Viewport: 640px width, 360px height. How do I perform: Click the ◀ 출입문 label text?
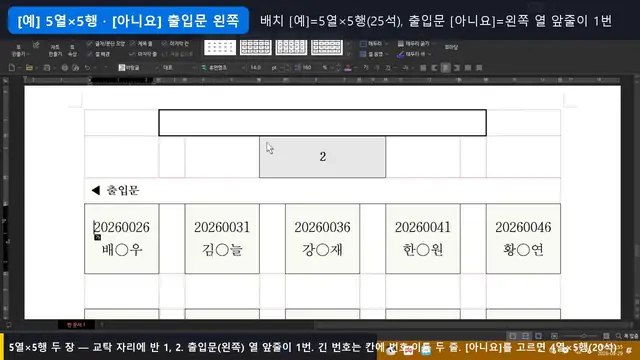point(116,190)
